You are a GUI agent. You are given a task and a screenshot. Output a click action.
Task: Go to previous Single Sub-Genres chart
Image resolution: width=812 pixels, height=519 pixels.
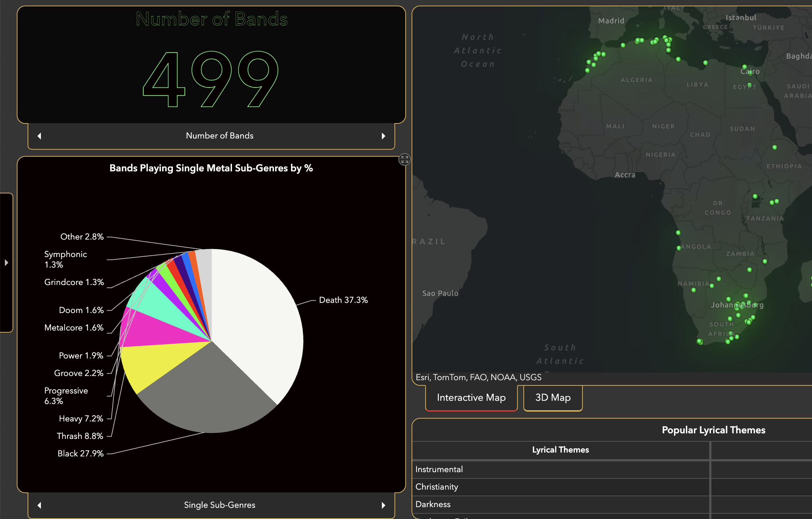[39, 505]
